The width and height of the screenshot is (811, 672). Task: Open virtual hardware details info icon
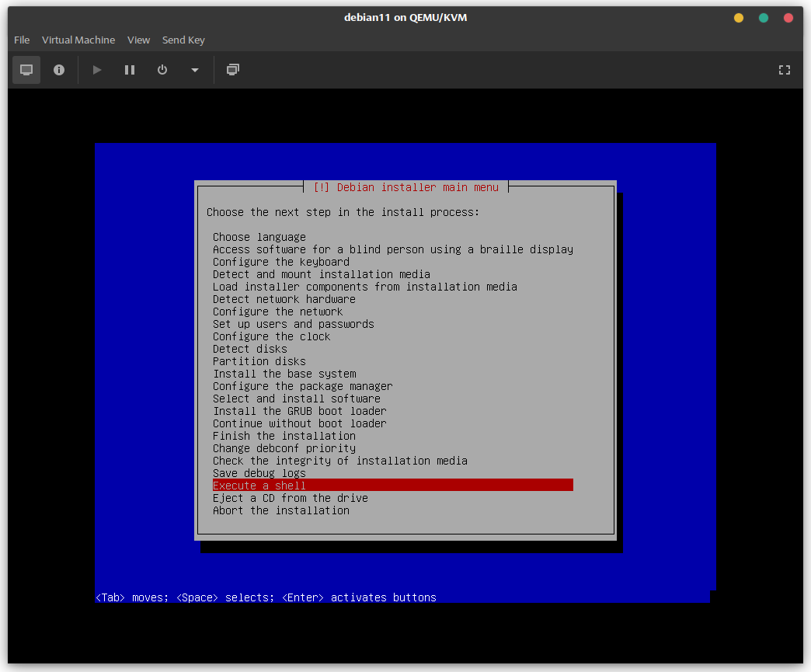tap(59, 70)
